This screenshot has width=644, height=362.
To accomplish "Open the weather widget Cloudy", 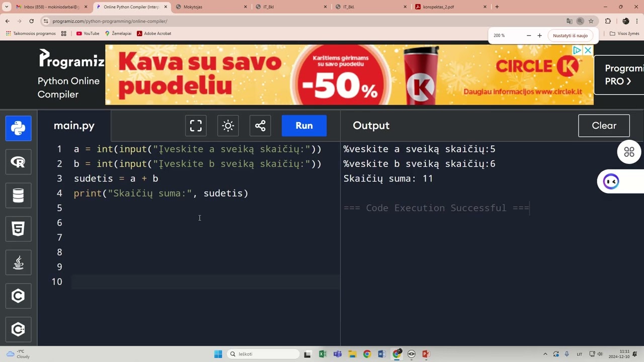I will [18, 354].
